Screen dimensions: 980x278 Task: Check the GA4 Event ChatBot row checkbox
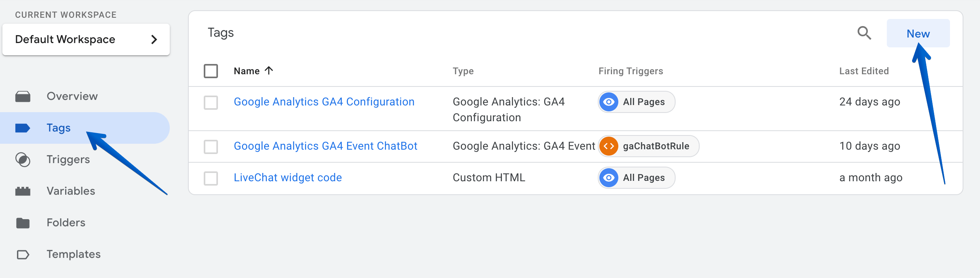click(x=211, y=147)
